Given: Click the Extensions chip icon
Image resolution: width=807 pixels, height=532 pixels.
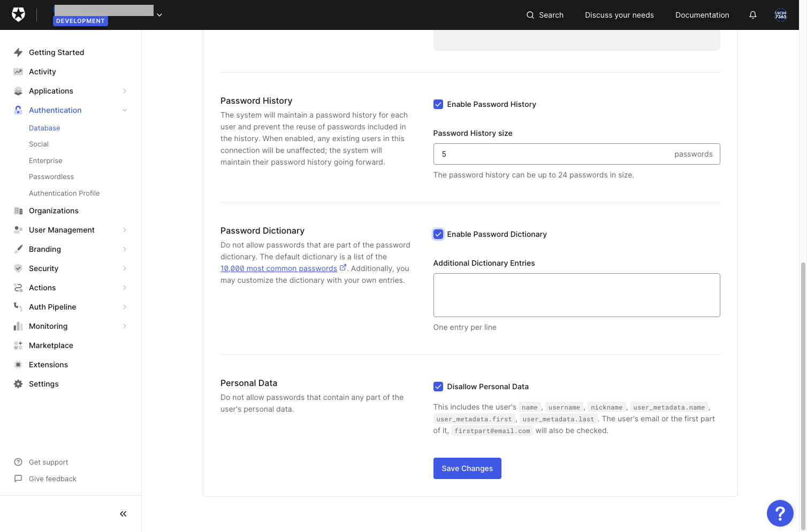Looking at the screenshot, I should click(18, 365).
